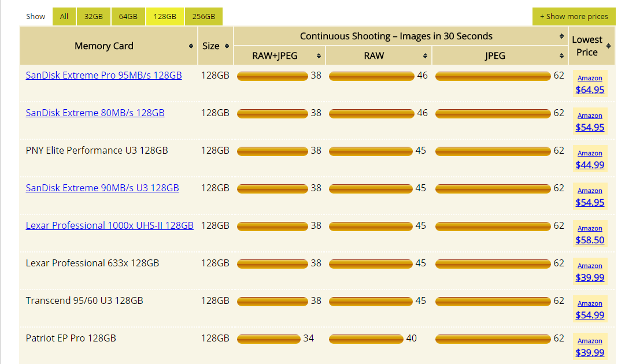625x364 pixels.
Task: Sort table by Memory Card column arrows
Action: [x=191, y=46]
